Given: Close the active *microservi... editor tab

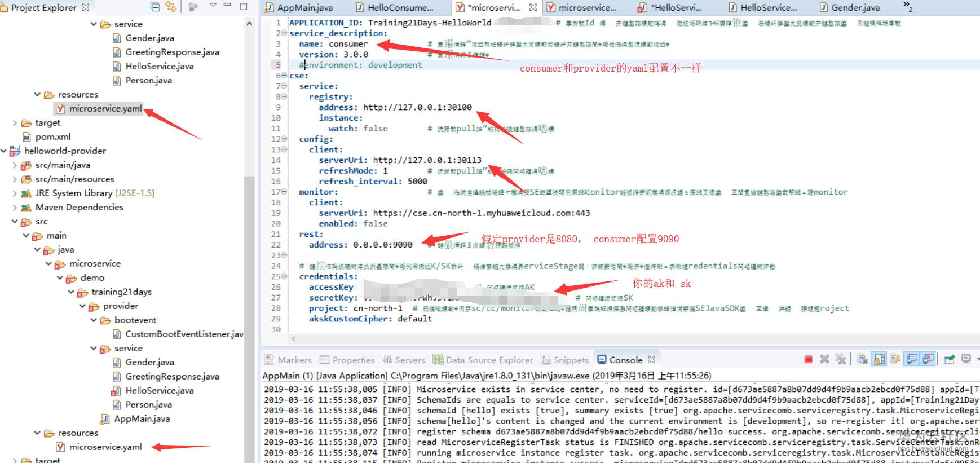Looking at the screenshot, I should coord(533,7).
